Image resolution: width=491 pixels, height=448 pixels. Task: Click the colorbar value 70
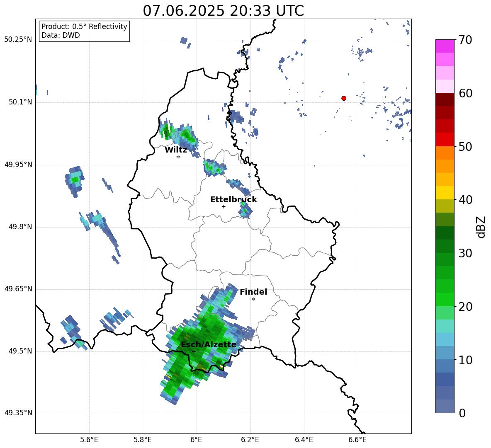465,40
